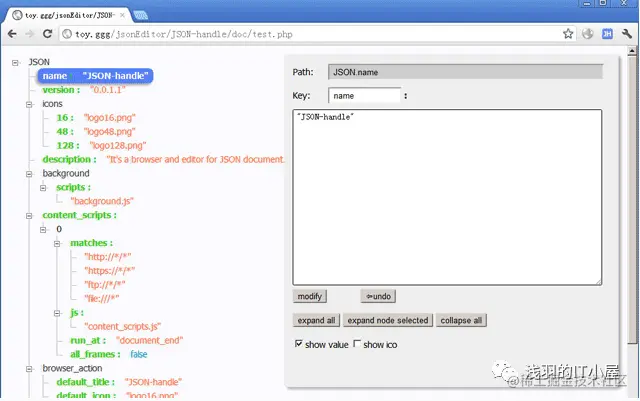This screenshot has width=640, height=401.
Task: Click the value textarea with "JSON-handle"
Action: [x=447, y=197]
